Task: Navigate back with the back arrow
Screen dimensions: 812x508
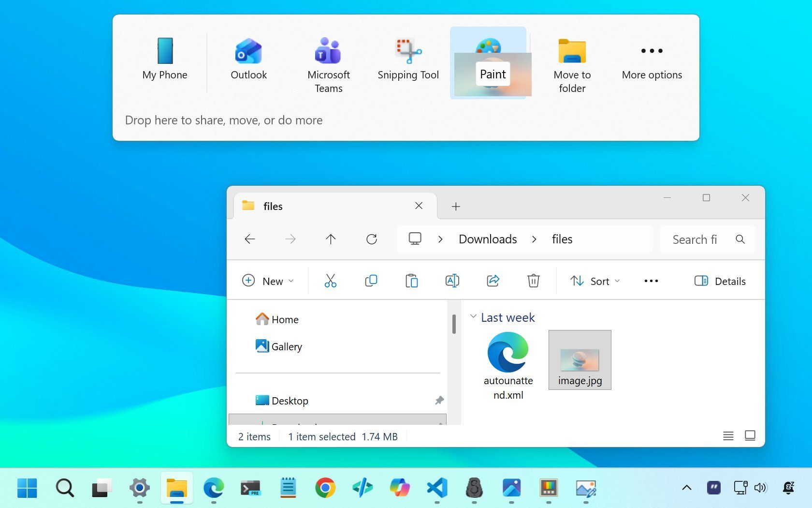Action: click(x=249, y=239)
